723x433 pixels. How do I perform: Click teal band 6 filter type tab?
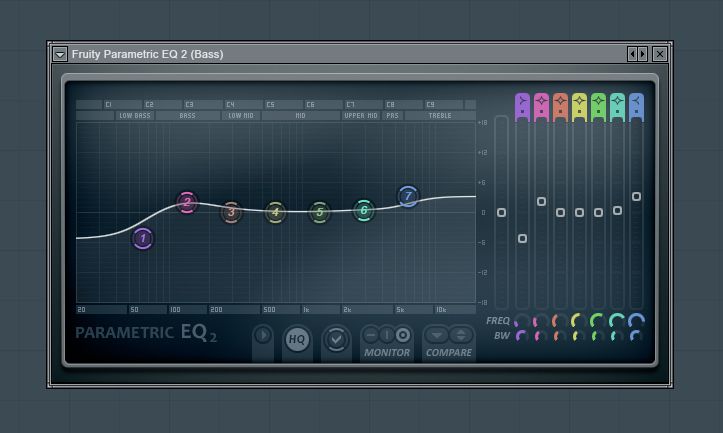click(x=617, y=107)
